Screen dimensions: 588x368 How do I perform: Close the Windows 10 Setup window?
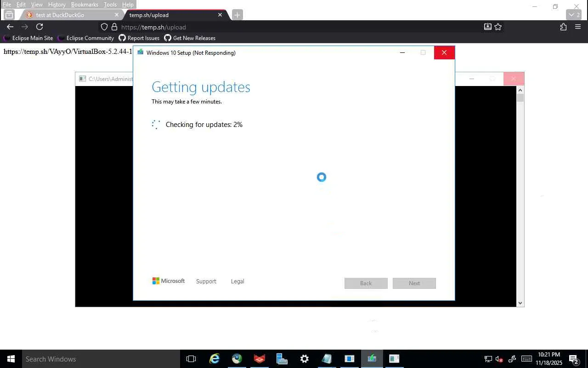coord(444,52)
